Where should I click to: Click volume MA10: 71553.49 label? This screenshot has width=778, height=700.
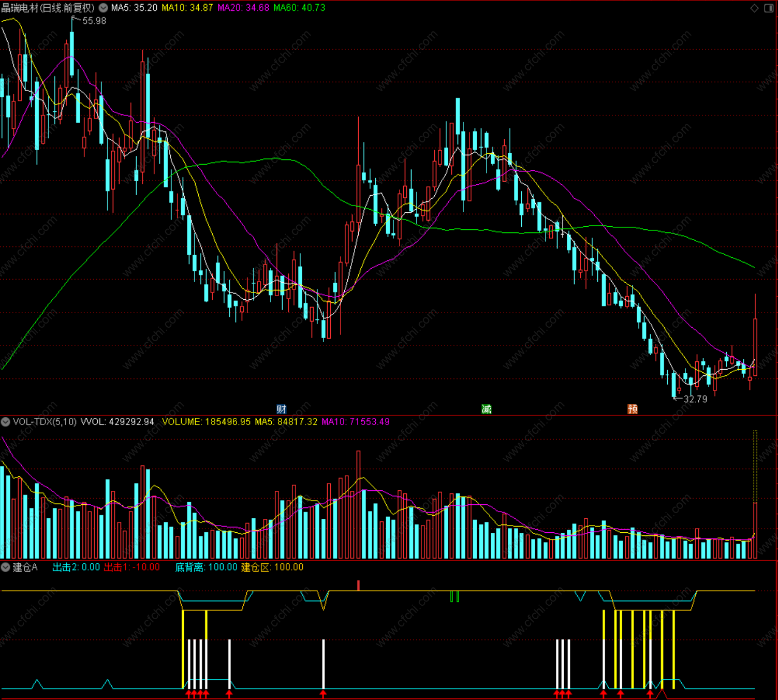pyautogui.click(x=356, y=422)
